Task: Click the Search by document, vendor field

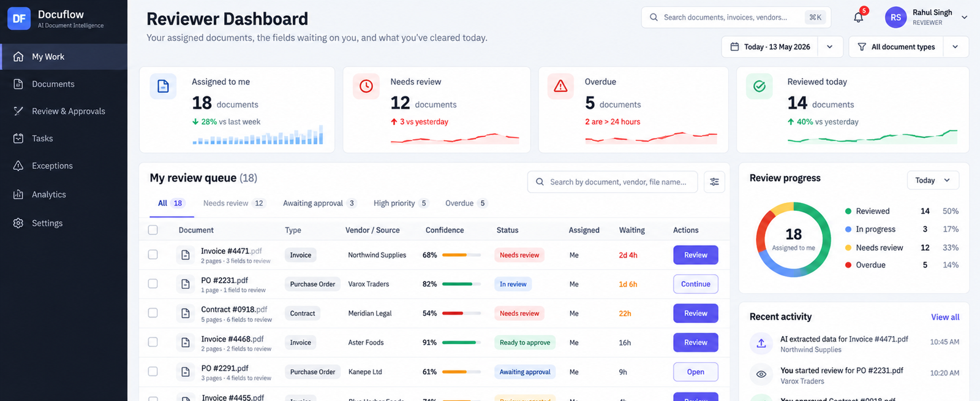Action: pos(612,181)
